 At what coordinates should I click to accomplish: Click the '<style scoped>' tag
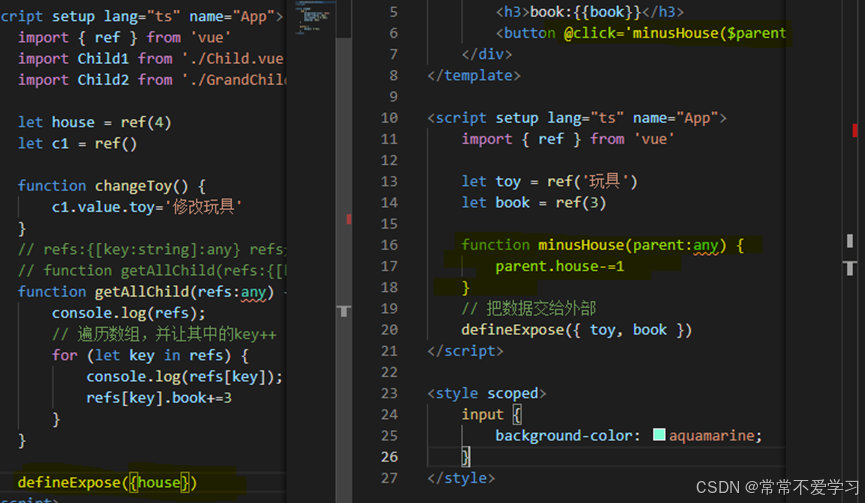487,393
